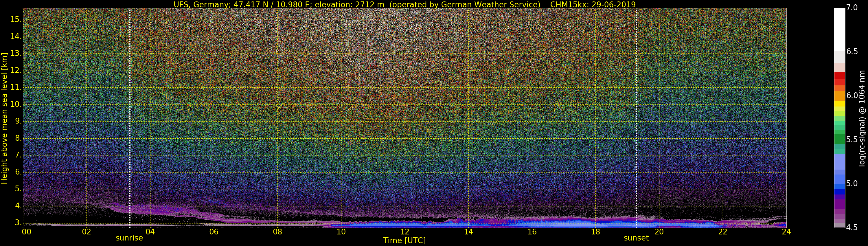The width and height of the screenshot is (868, 246).
Task: Click the colorbar '5.0' value label
Action: 852,183
